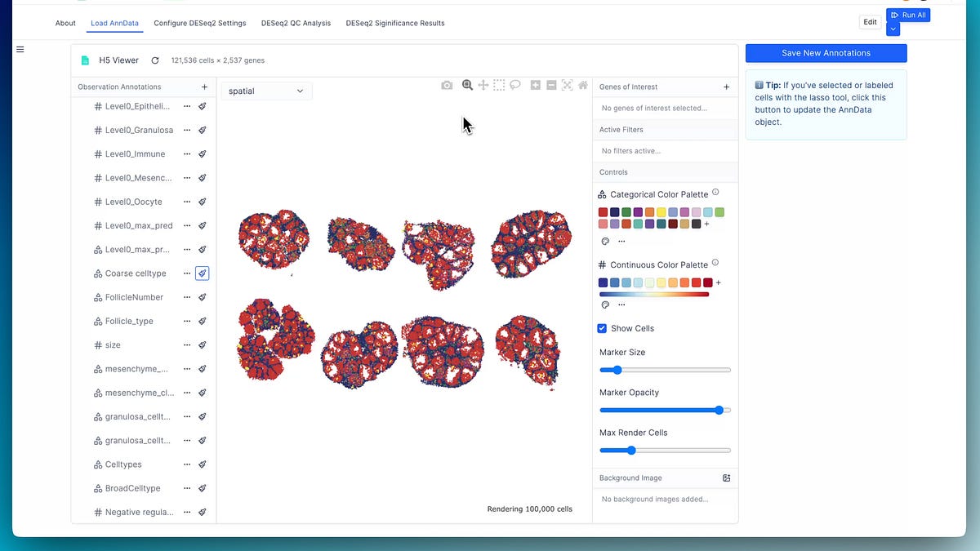This screenshot has width=980, height=551.
Task: Toggle color-by brush for Coarse celltype
Action: tap(203, 273)
